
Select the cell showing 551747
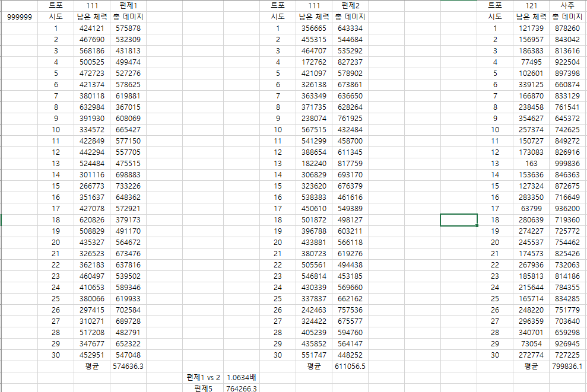[x=314, y=355]
